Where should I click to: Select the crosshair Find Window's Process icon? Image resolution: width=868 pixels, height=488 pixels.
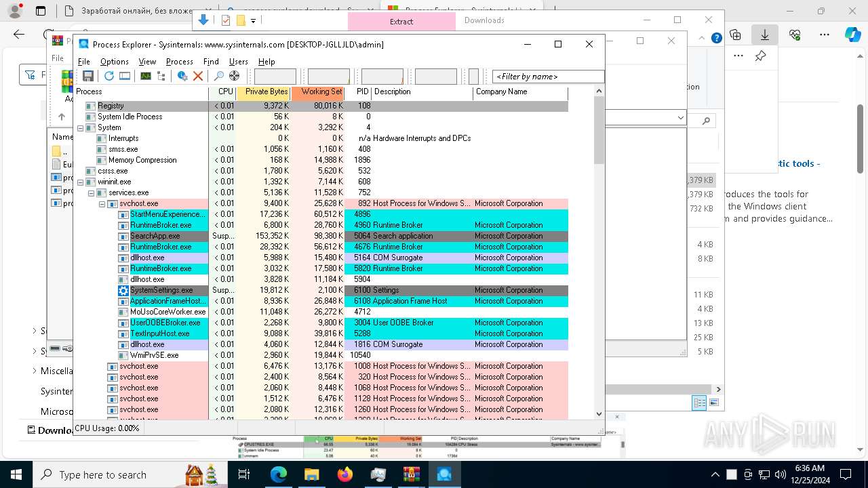tap(235, 77)
